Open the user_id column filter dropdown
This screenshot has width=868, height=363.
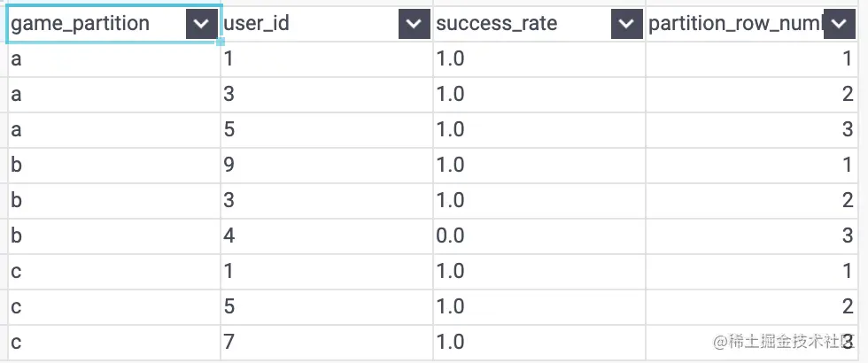[414, 24]
